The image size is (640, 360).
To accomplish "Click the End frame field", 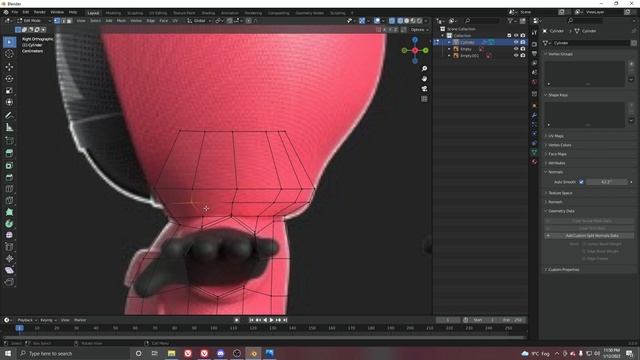I will [x=512, y=320].
